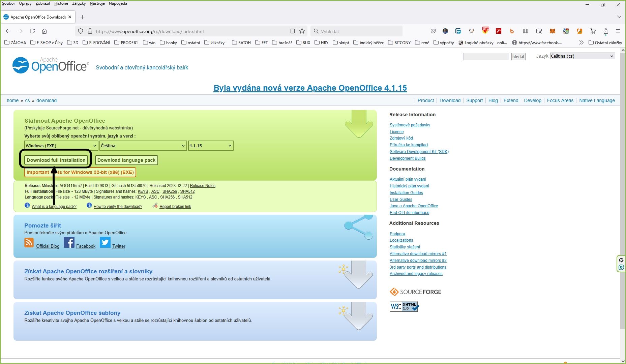Click the Native Language navigation link
Screen dimensions: 626x364
coord(597,100)
